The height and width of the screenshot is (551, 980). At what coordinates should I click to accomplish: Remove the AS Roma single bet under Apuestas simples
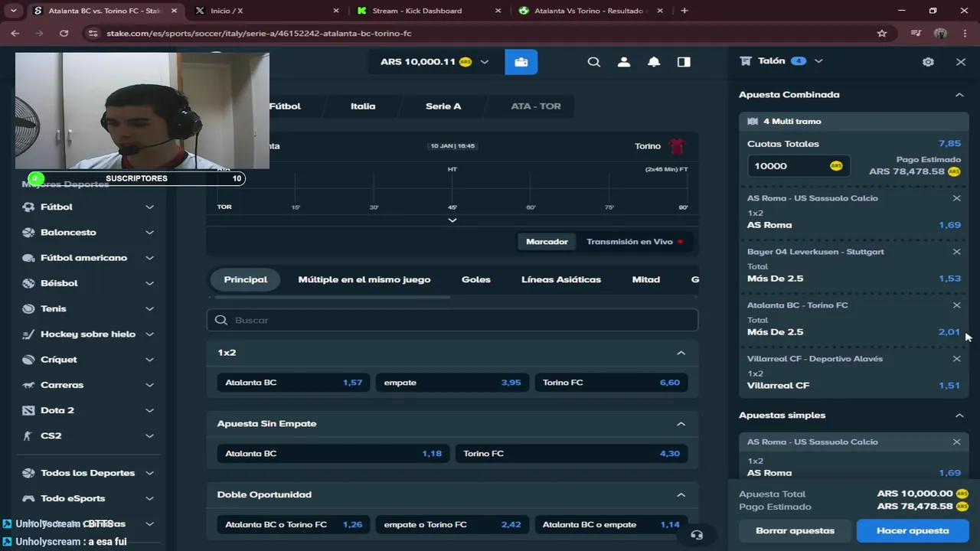tap(956, 442)
